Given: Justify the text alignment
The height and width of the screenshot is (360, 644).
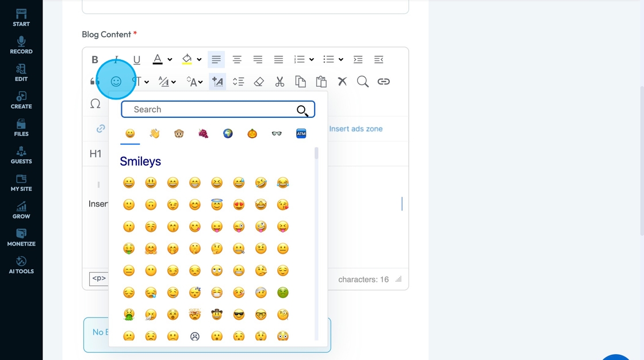Looking at the screenshot, I should [278, 60].
